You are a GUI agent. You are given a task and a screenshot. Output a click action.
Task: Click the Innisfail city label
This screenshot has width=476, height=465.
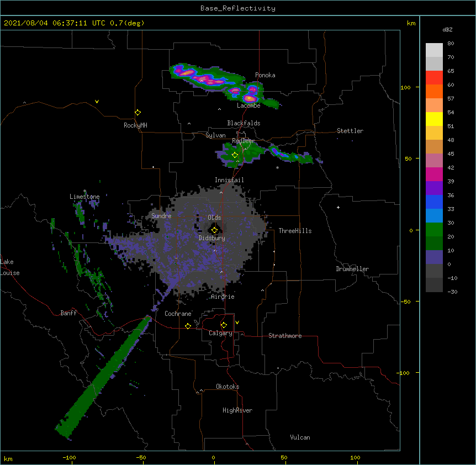(x=229, y=180)
